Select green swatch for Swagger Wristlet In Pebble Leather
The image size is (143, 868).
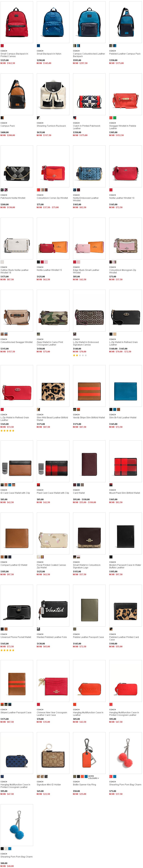(x=115, y=118)
